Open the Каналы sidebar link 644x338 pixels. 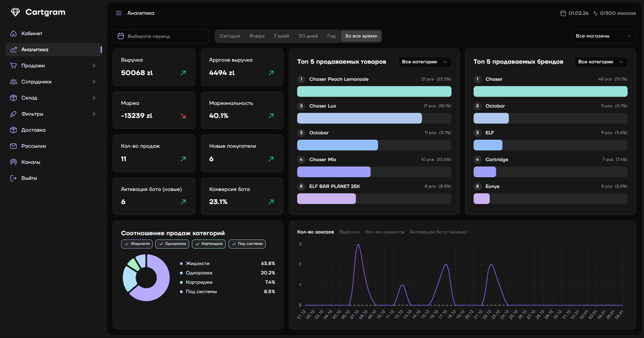[x=54, y=162]
